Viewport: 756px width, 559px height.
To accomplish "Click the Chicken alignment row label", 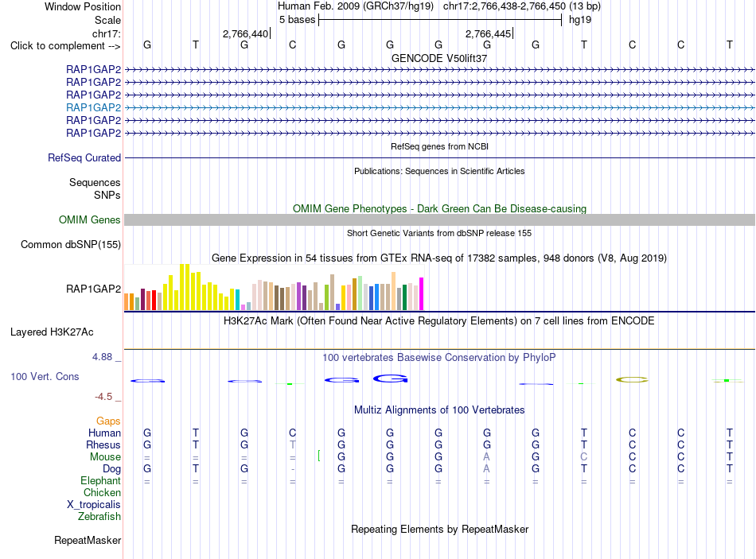I will click(102, 492).
